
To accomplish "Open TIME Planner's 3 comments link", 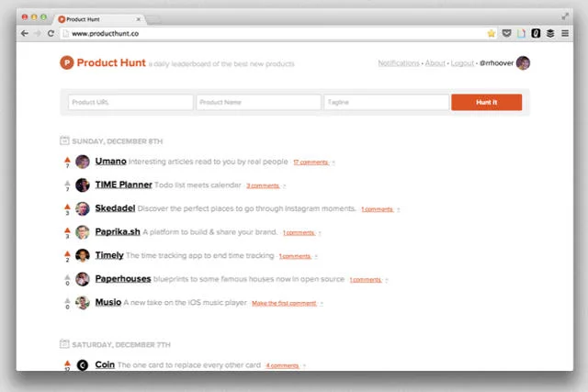I will [263, 185].
